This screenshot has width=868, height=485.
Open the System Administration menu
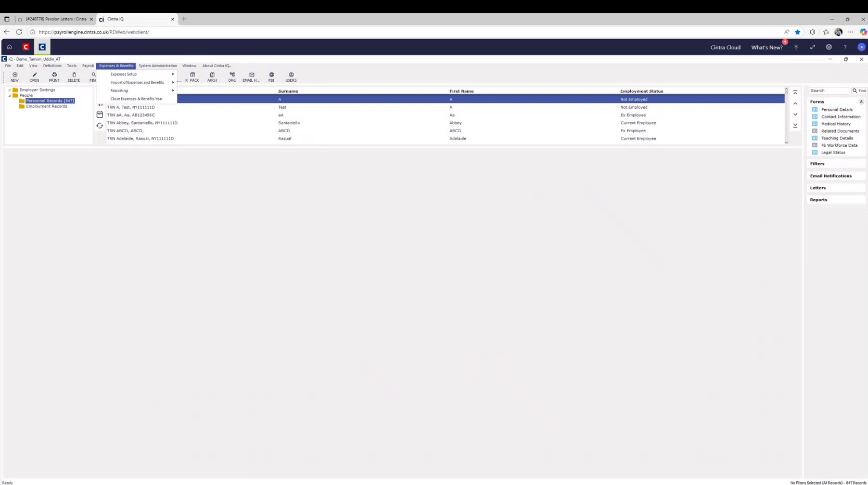[158, 66]
